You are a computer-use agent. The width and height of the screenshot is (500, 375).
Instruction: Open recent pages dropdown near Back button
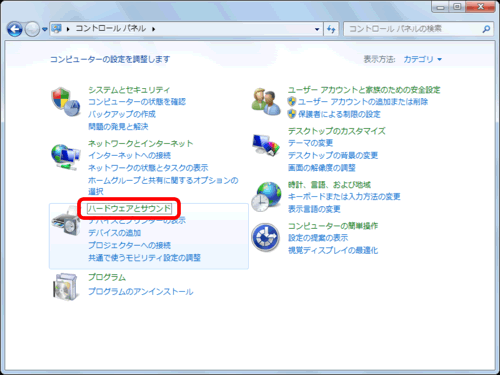[x=45, y=29]
